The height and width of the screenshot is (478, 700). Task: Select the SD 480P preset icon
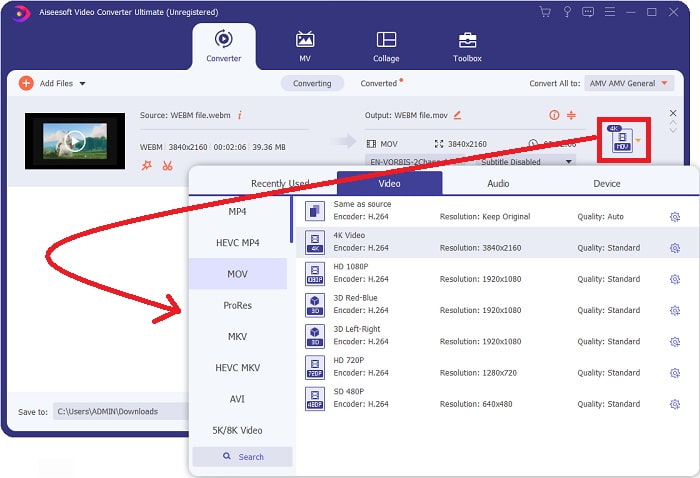(x=315, y=398)
